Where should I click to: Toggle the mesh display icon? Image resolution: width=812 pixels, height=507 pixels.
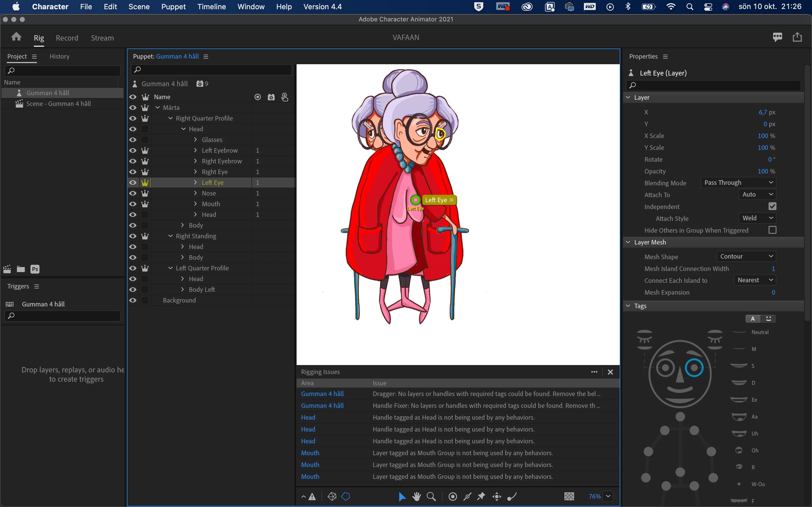[x=332, y=496]
